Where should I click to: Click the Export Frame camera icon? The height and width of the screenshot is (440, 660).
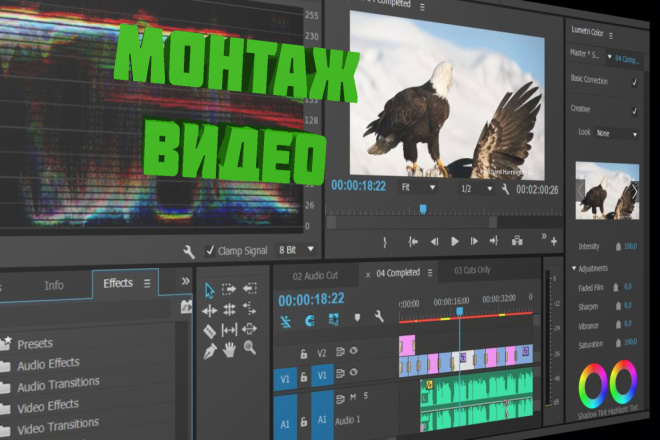[517, 241]
